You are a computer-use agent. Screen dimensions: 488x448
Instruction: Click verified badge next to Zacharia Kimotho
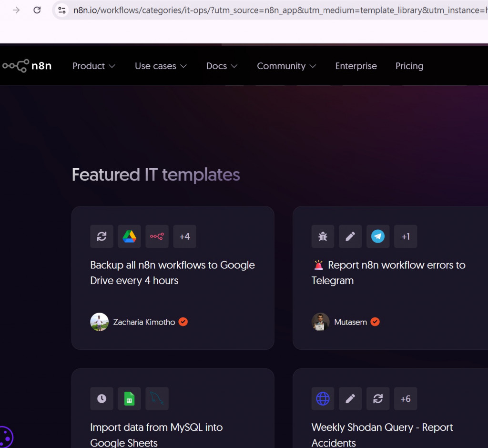click(183, 322)
